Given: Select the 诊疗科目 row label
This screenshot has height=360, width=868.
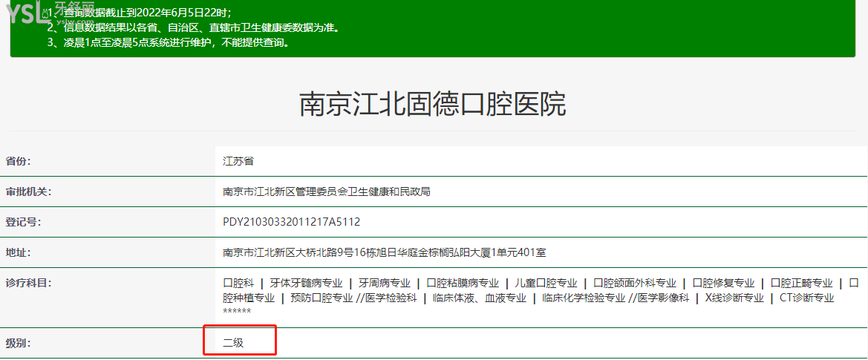Looking at the screenshot, I should (28, 283).
